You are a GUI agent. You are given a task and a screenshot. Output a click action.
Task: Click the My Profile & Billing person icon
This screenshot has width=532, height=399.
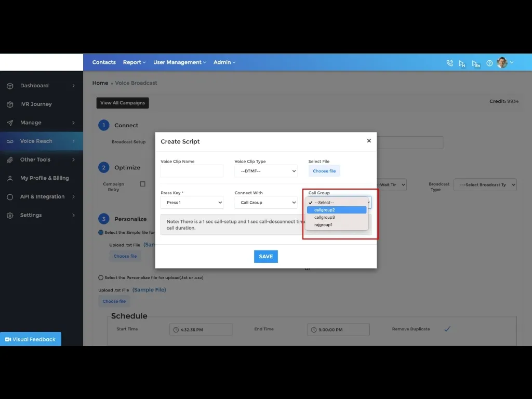coord(10,179)
